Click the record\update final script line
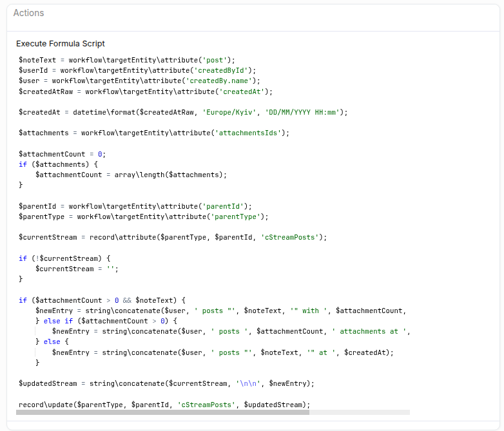Viewport: 504px width, 431px height. point(164,405)
